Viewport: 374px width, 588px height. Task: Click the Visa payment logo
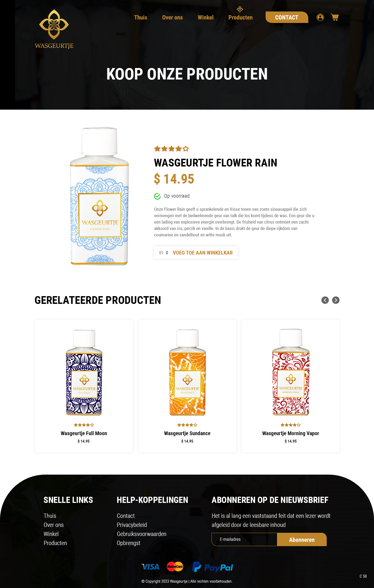[150, 567]
